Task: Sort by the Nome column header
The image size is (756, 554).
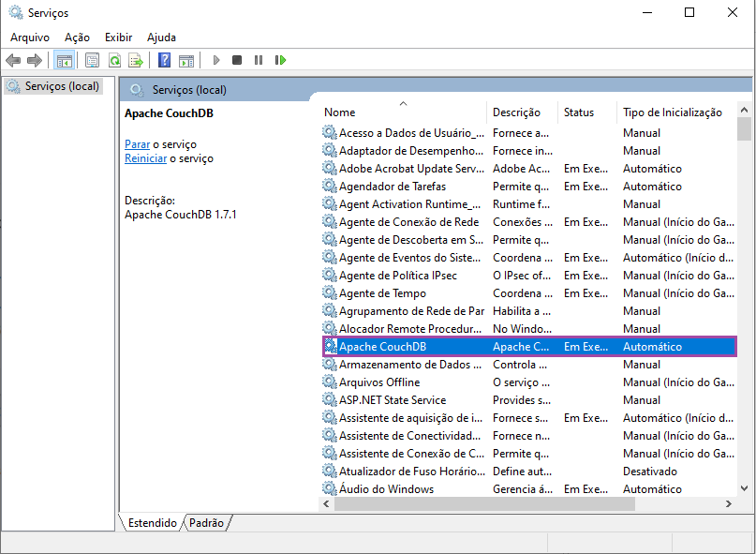Action: tap(339, 112)
